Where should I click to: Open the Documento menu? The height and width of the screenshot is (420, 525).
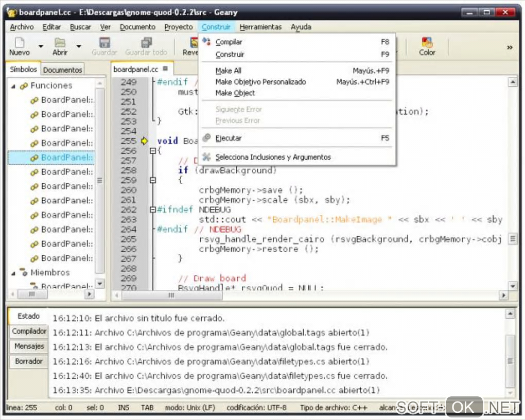[137, 27]
